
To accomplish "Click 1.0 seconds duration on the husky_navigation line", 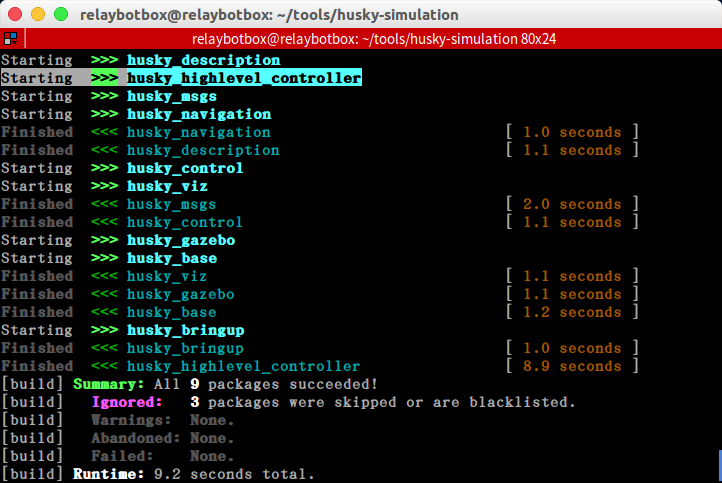I will click(572, 132).
